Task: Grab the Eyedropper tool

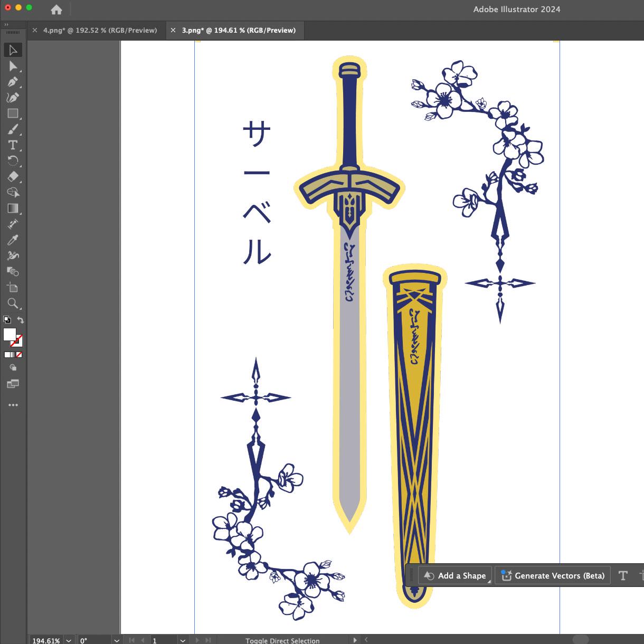Action: (13, 240)
